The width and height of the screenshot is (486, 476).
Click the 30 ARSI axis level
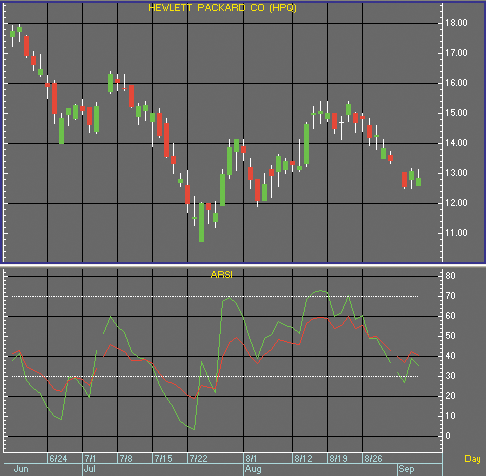coord(450,376)
